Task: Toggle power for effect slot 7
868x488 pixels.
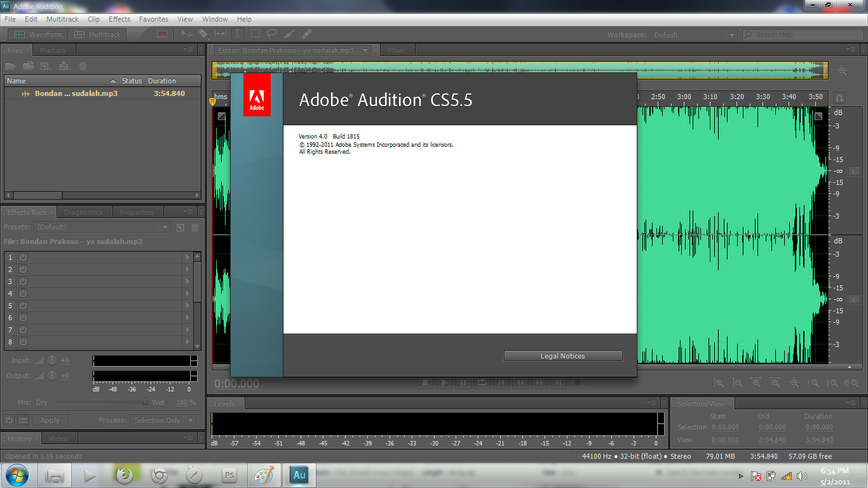Action: point(23,330)
